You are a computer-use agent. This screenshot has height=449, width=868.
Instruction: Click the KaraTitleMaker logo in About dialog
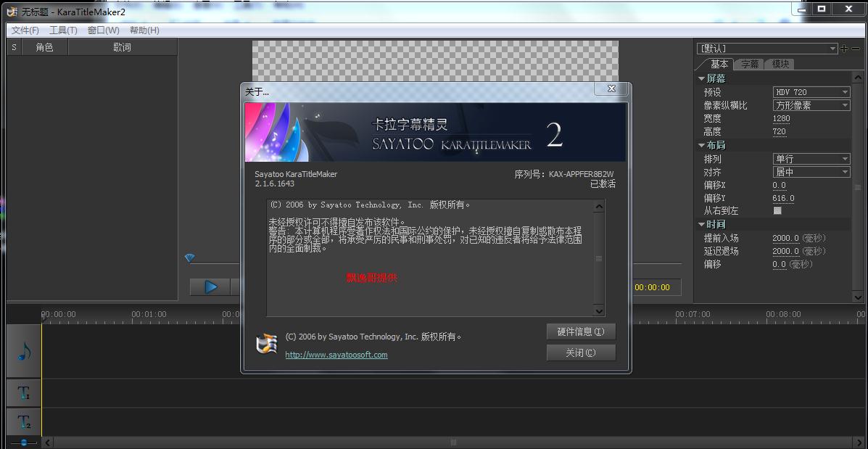pos(266,344)
